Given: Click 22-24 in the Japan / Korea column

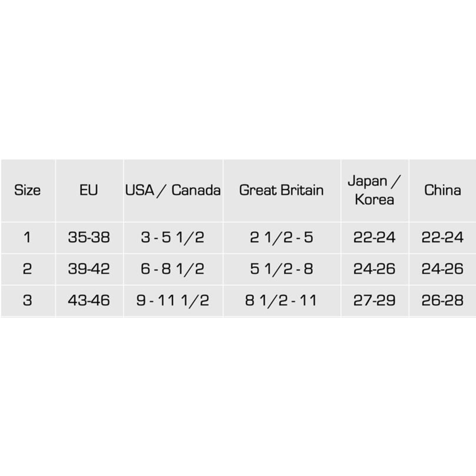Looking at the screenshot, I should tap(374, 237).
